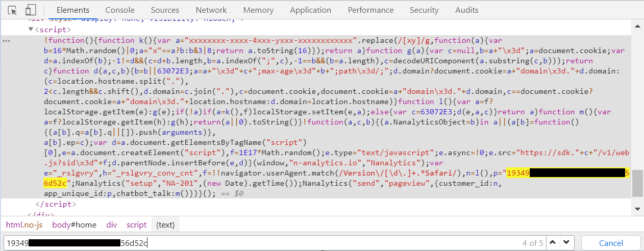Click scrollbar down arrow

(637, 209)
